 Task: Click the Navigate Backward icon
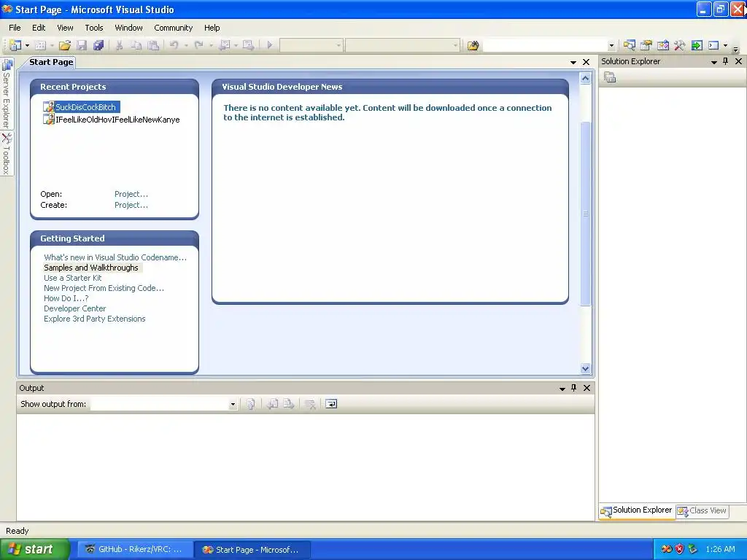click(x=225, y=45)
